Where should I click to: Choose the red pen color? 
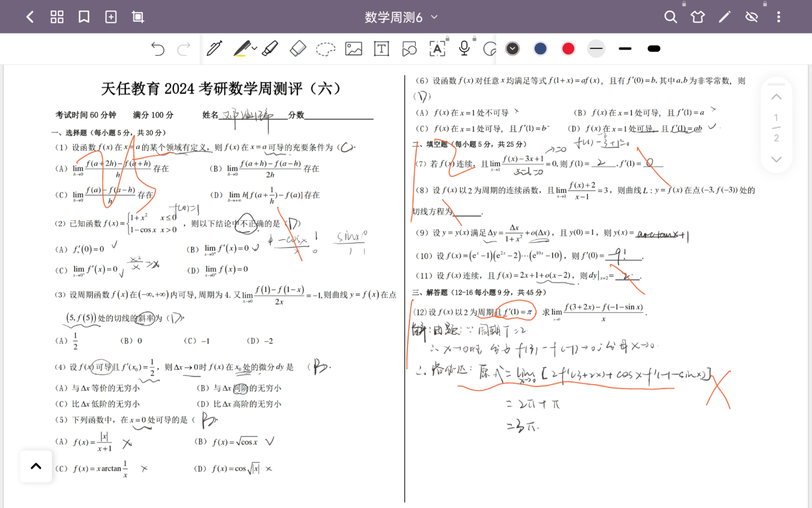(568, 49)
